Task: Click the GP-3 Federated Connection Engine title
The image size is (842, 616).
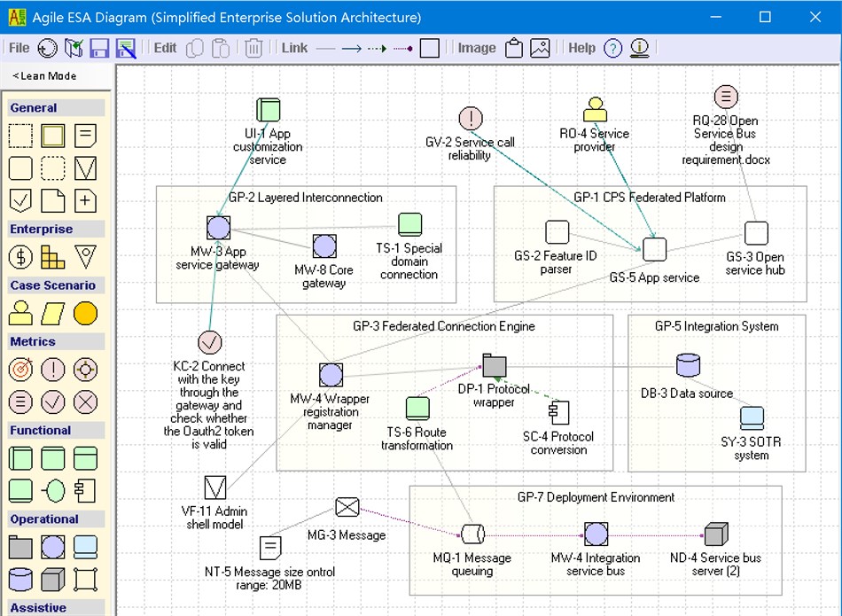Action: (444, 326)
